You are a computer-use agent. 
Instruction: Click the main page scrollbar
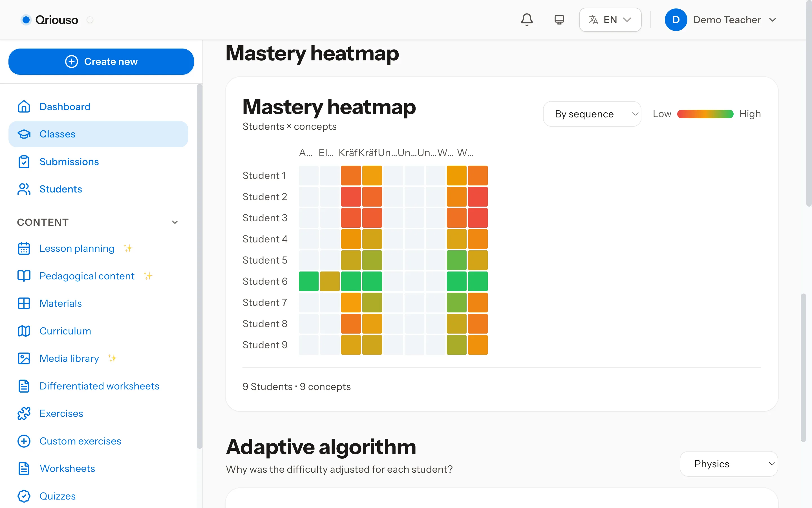pyautogui.click(x=809, y=104)
